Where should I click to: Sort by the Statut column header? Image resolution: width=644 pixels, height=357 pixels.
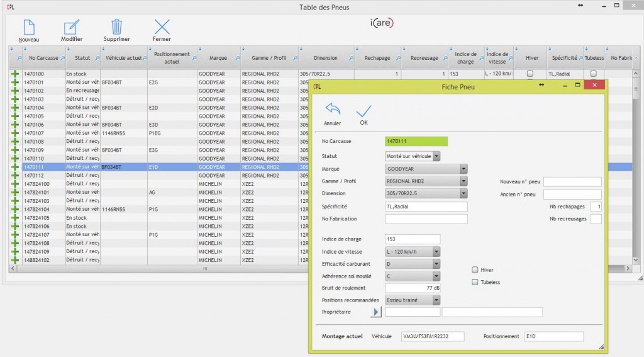[x=82, y=58]
